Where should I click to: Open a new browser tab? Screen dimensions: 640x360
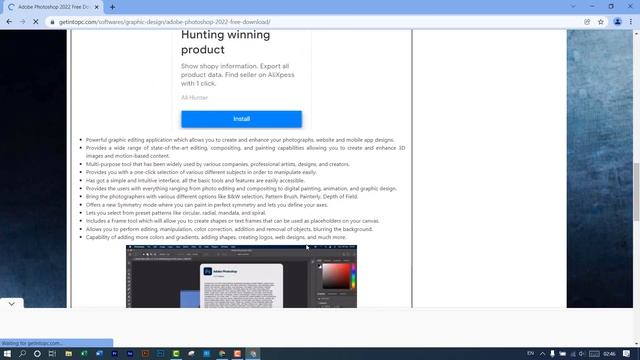(112, 7)
